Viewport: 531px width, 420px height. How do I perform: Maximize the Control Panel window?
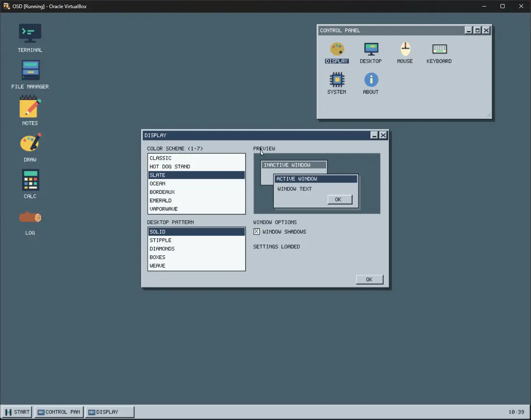point(478,30)
